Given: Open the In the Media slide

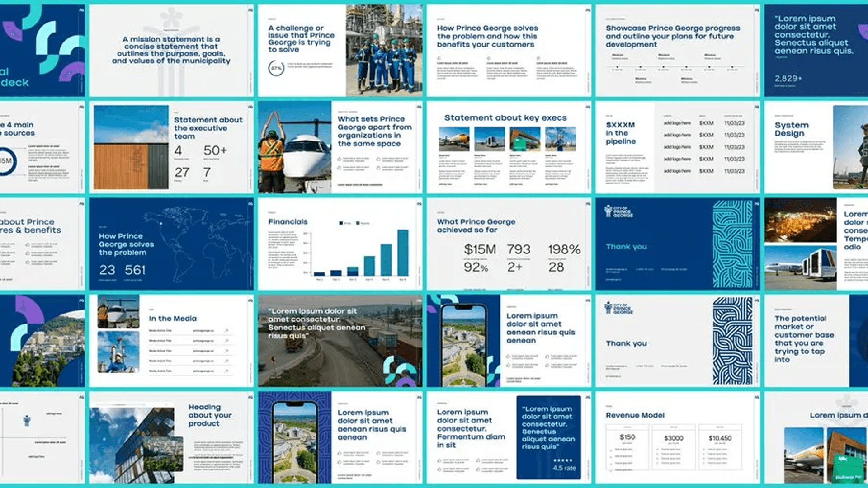Looking at the screenshot, I should pyautogui.click(x=171, y=341).
